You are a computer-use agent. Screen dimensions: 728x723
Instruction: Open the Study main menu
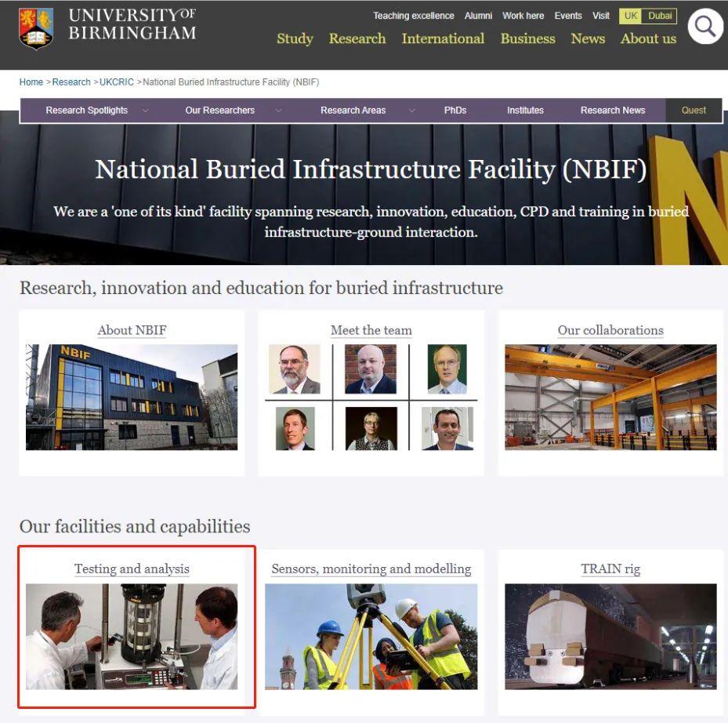click(x=295, y=38)
